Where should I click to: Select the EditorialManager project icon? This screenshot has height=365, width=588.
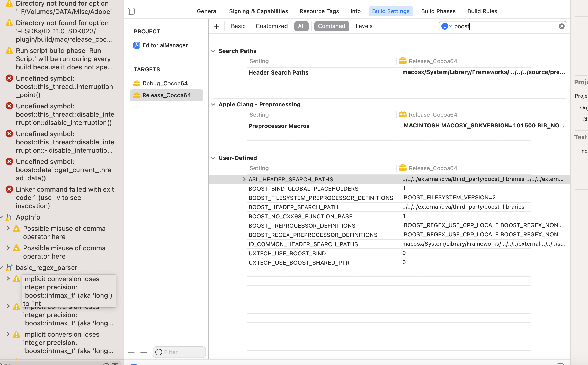[x=137, y=45]
